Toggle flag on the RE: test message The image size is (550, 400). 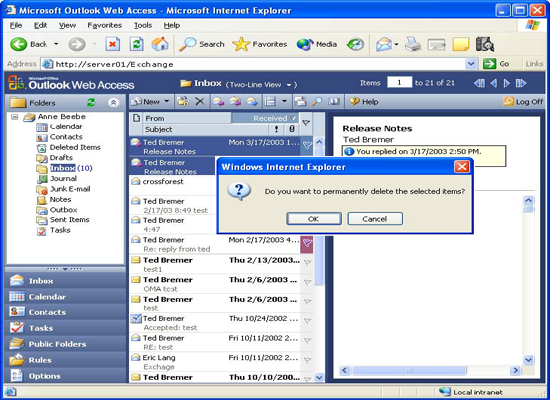click(x=307, y=341)
